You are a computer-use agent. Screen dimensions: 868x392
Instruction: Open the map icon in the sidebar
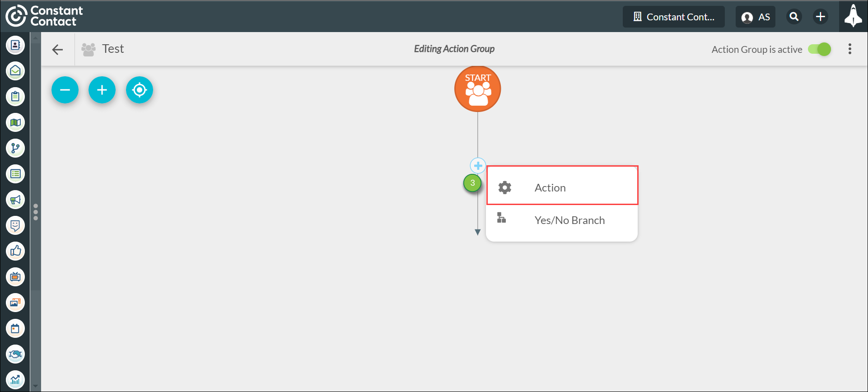(x=15, y=122)
